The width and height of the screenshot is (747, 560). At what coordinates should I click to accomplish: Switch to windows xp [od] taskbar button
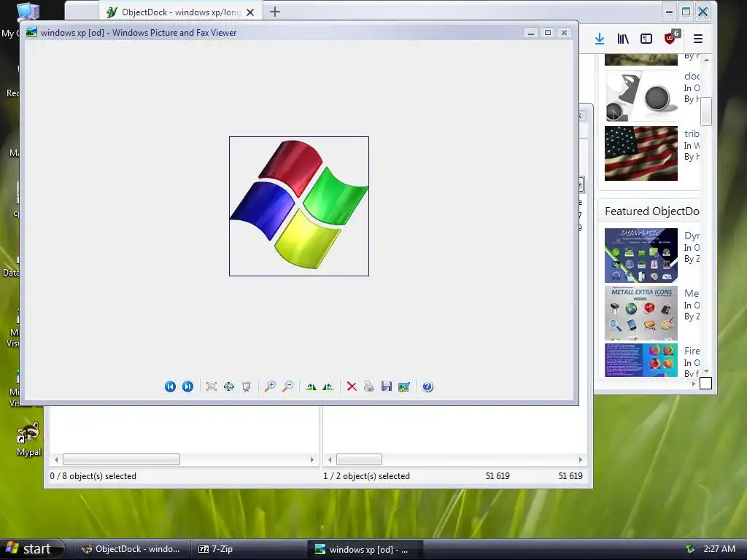[365, 549]
